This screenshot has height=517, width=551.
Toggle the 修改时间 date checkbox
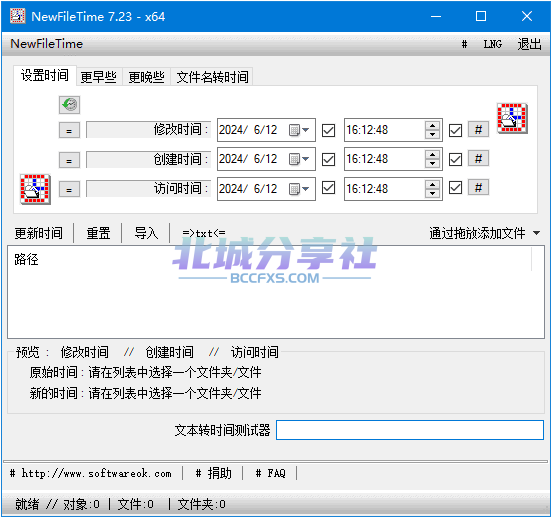(x=329, y=130)
